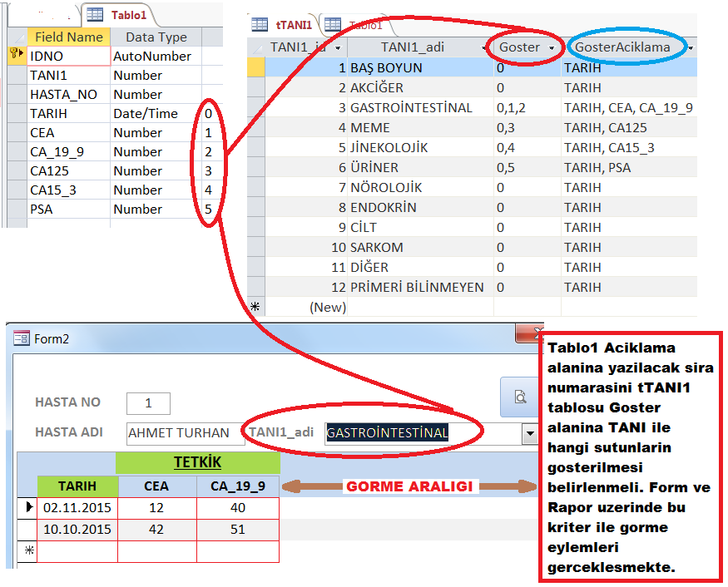Select the GASTROİNTESTİNAL cell in the tTANI1 table
This screenshot has height=587, width=728.
(x=411, y=108)
